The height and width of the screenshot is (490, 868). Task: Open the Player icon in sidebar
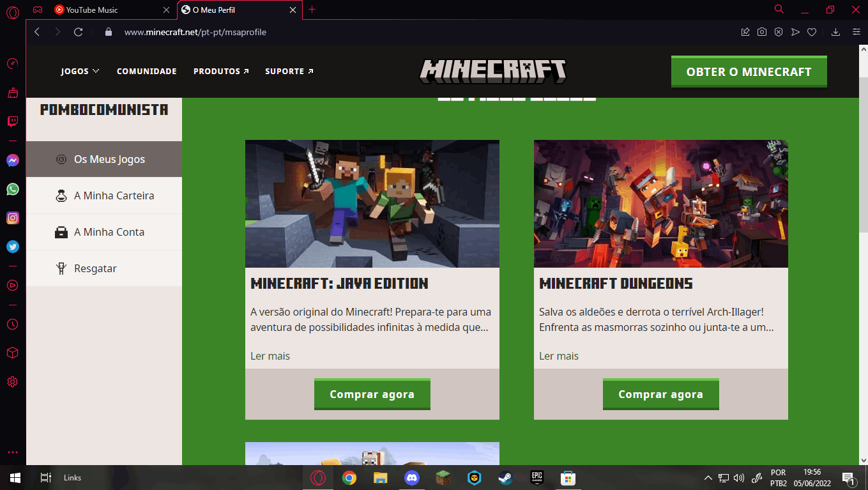click(12, 285)
